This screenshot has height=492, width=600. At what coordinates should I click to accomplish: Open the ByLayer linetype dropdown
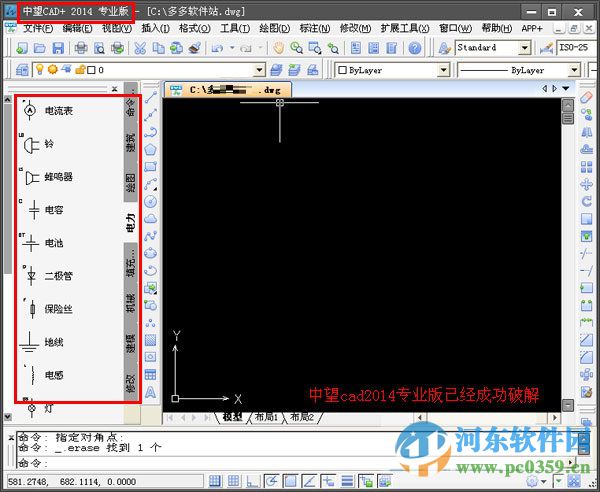tap(574, 70)
